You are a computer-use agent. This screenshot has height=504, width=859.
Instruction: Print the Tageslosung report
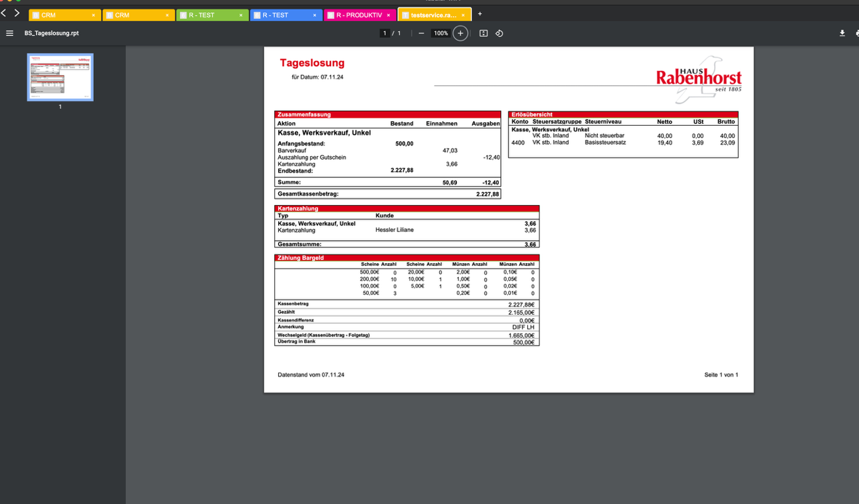[856, 32]
